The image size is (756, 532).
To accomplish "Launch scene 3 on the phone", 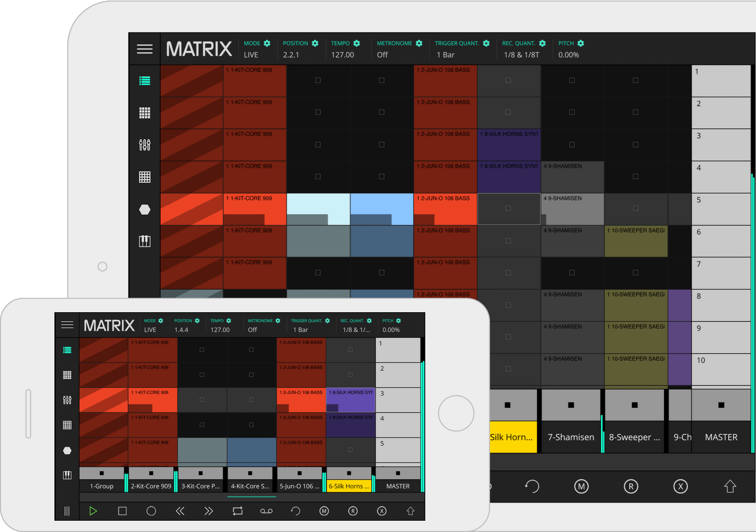I will pos(398,400).
